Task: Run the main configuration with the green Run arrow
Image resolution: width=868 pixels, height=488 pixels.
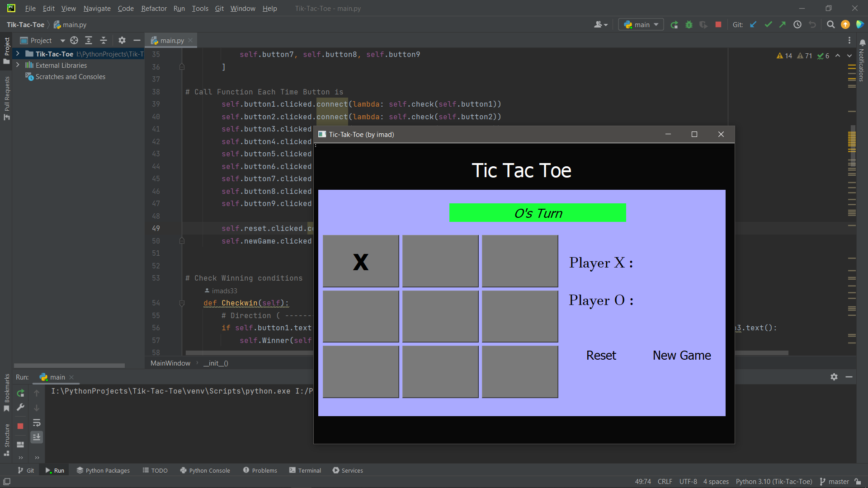Action: (674, 24)
